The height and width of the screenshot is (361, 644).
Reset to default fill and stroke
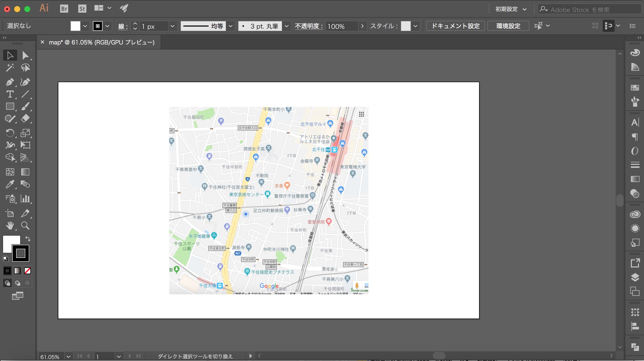5,259
